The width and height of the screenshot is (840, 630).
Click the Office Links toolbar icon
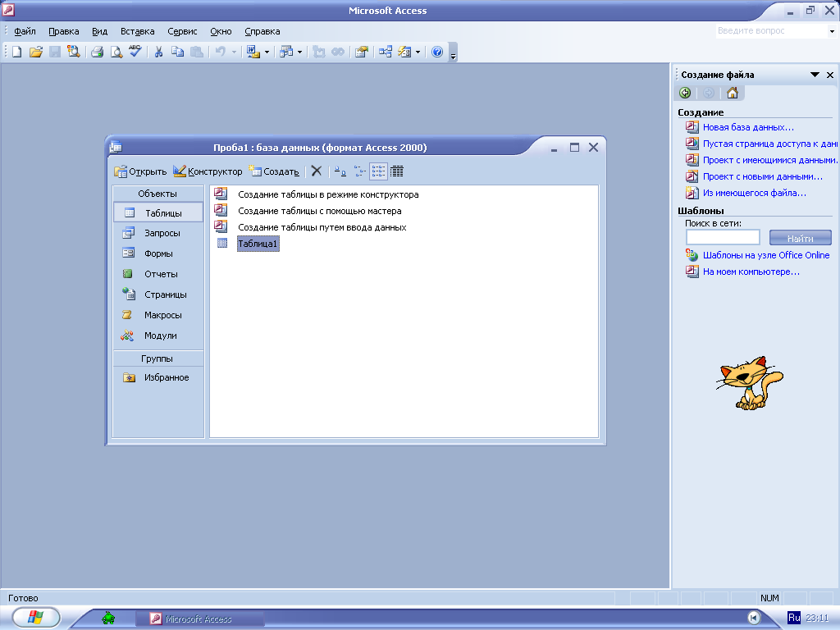tap(253, 52)
